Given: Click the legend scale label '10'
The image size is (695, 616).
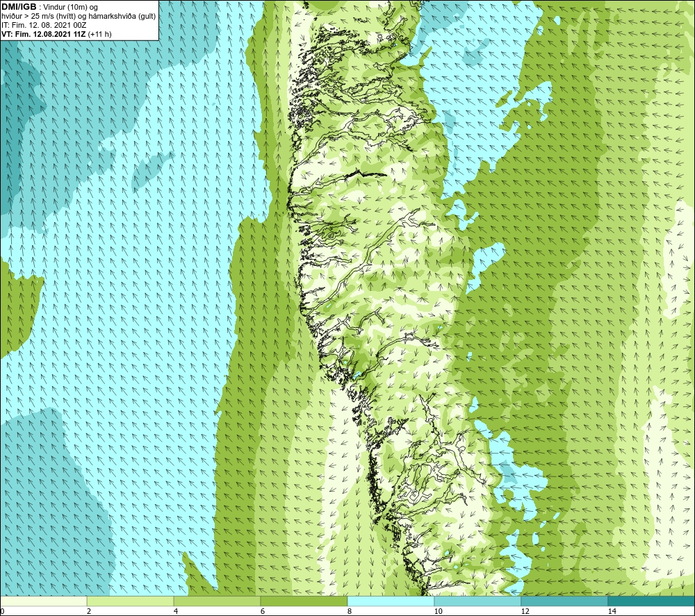Looking at the screenshot, I should coord(439,612).
